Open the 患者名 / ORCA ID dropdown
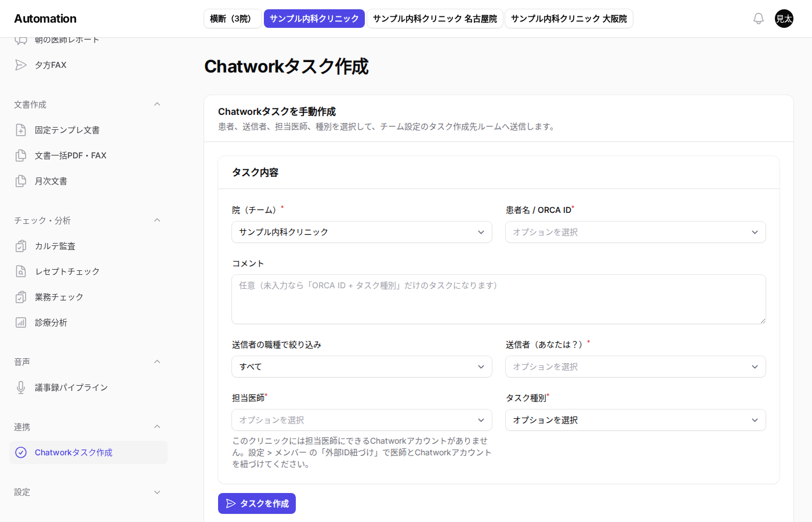This screenshot has width=812, height=522. (636, 232)
